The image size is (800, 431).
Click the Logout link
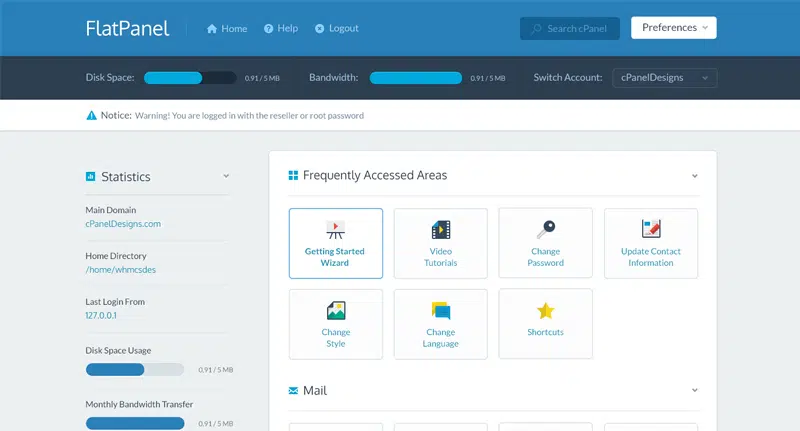point(336,29)
